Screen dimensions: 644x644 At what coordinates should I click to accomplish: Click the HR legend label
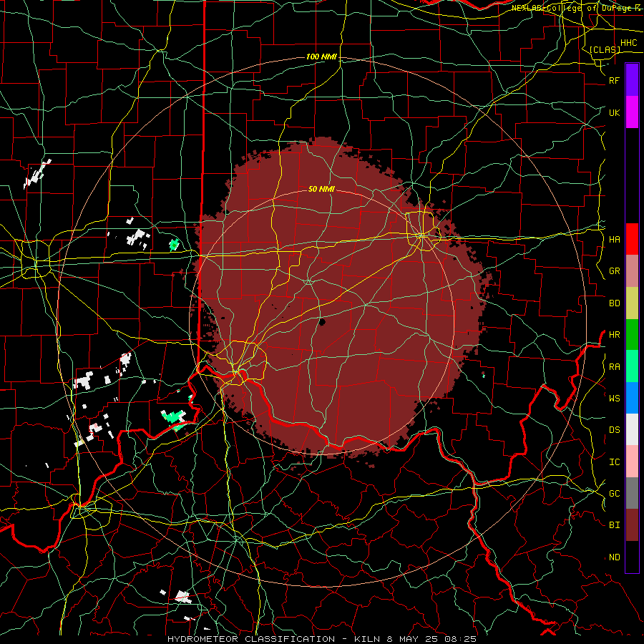(614, 335)
